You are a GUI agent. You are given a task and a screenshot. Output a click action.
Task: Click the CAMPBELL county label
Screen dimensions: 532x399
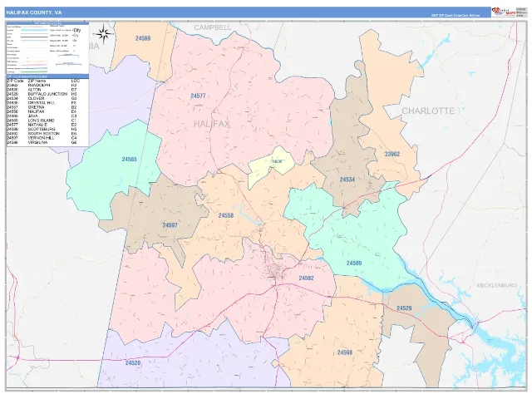(x=213, y=27)
